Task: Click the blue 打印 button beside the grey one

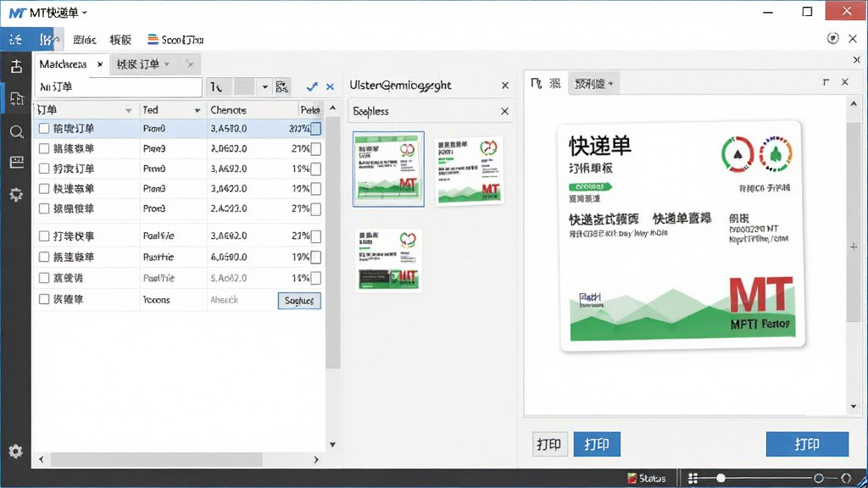Action: click(x=597, y=444)
